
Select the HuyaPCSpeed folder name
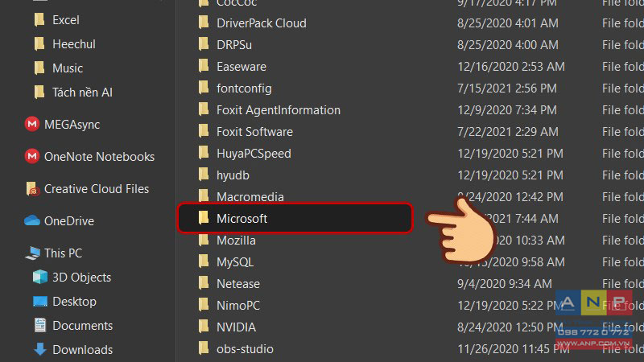[254, 154]
